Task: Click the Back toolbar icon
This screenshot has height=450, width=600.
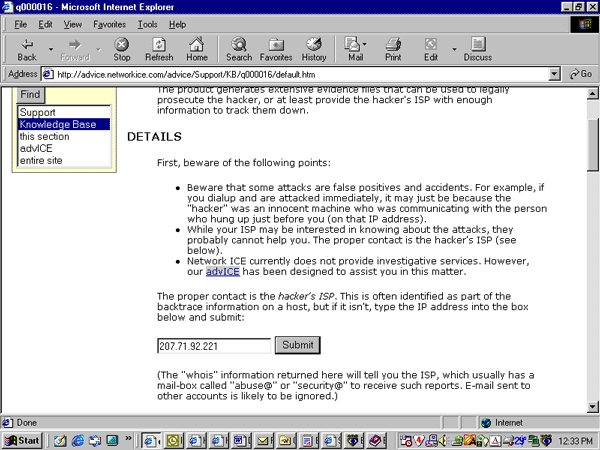Action: (x=27, y=49)
